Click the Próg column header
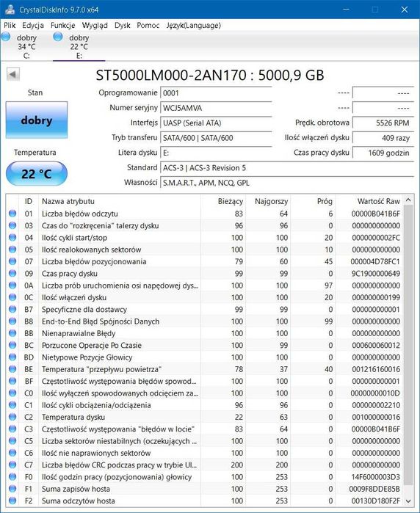The height and width of the screenshot is (513, 420). tap(313, 201)
